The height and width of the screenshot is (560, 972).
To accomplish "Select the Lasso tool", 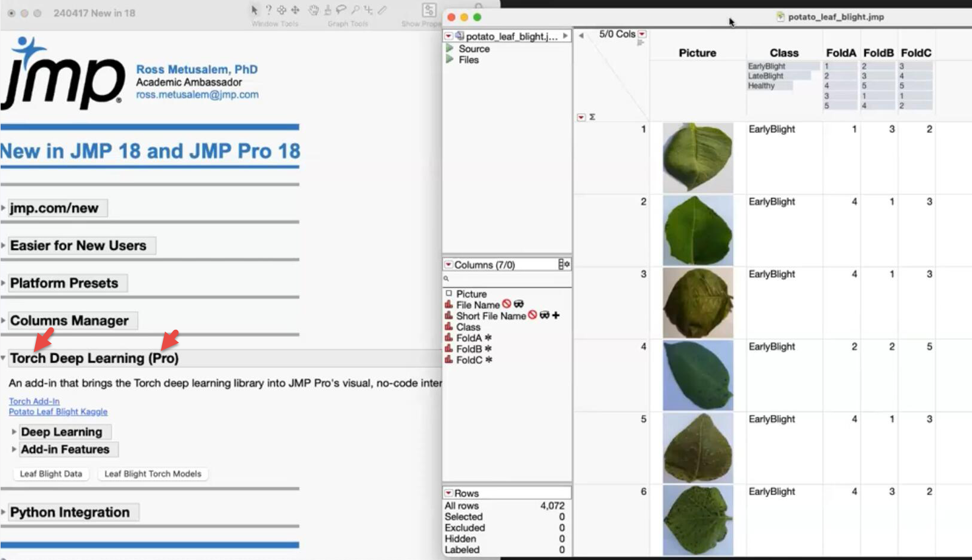I will click(341, 10).
